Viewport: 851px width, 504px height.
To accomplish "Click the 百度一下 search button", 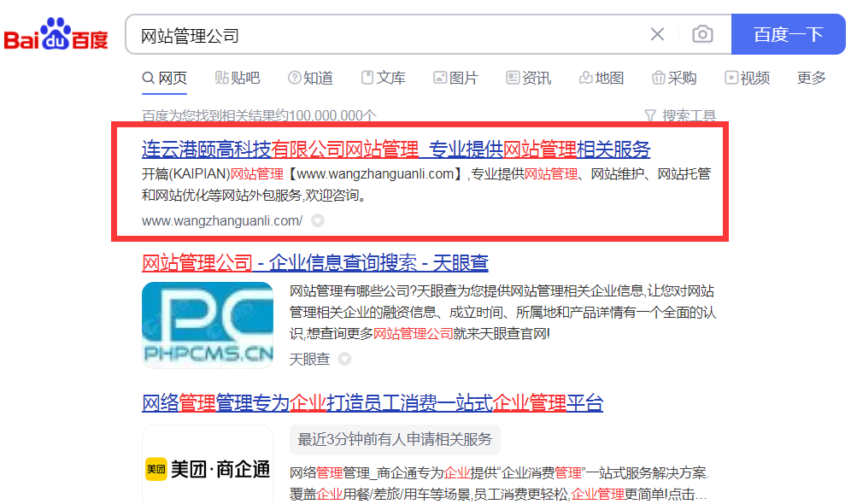I will [788, 34].
